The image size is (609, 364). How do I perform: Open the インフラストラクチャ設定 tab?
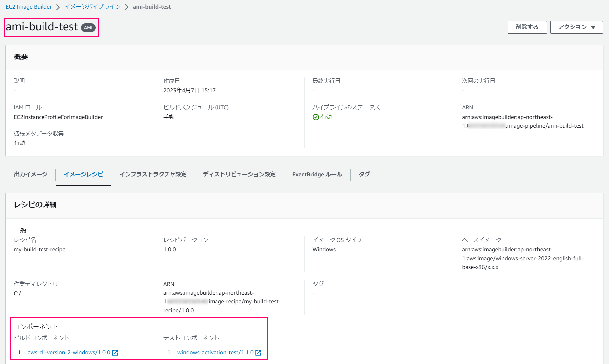[153, 174]
